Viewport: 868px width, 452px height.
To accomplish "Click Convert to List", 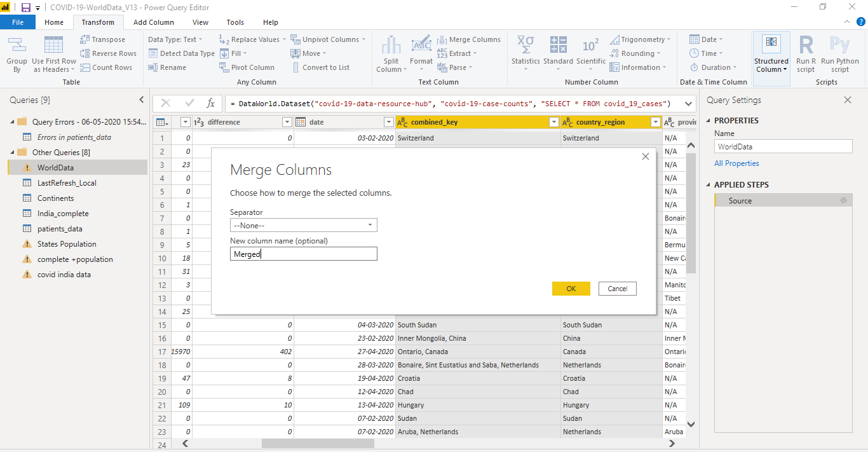I will tap(320, 67).
